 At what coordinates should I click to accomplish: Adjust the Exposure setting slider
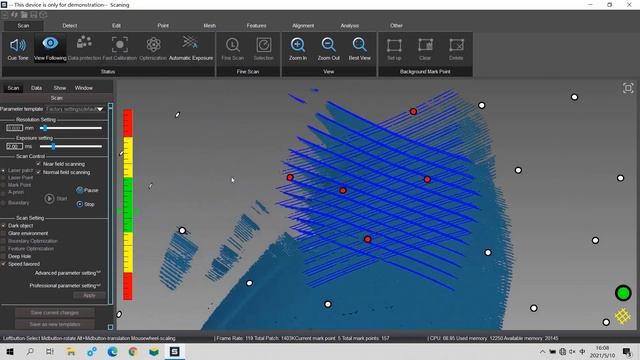[71, 146]
